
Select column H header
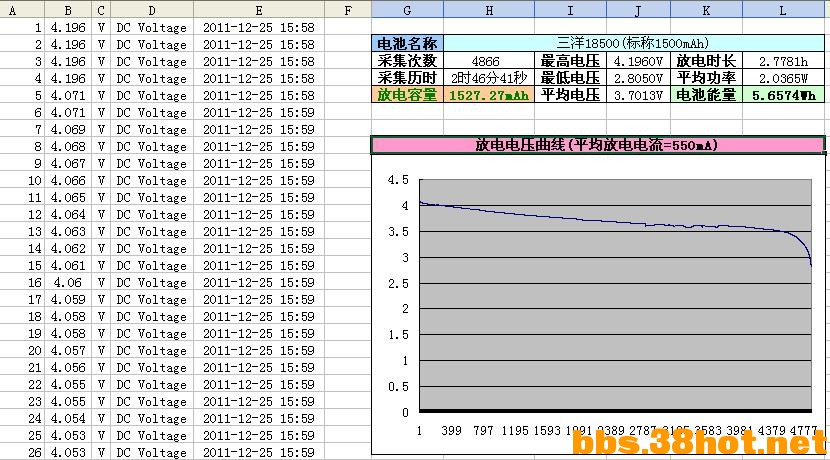click(489, 10)
